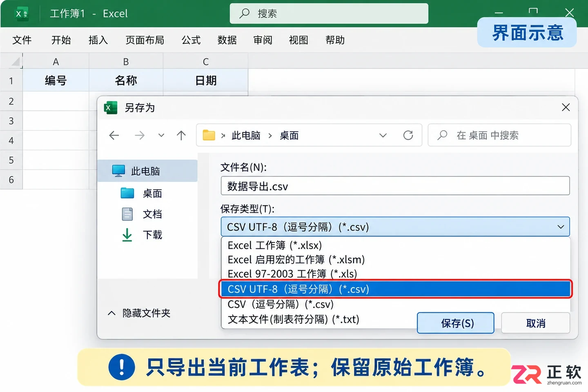Select cell containing 编号

pos(56,80)
